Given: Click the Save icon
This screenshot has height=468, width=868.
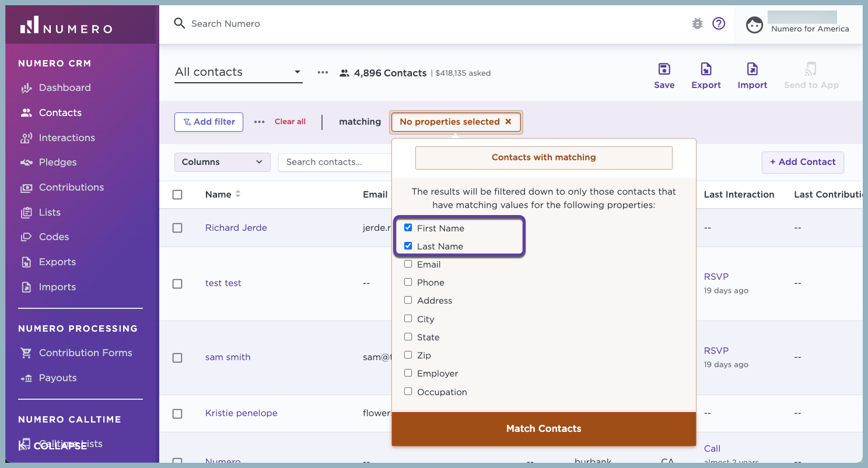Looking at the screenshot, I should (664, 69).
